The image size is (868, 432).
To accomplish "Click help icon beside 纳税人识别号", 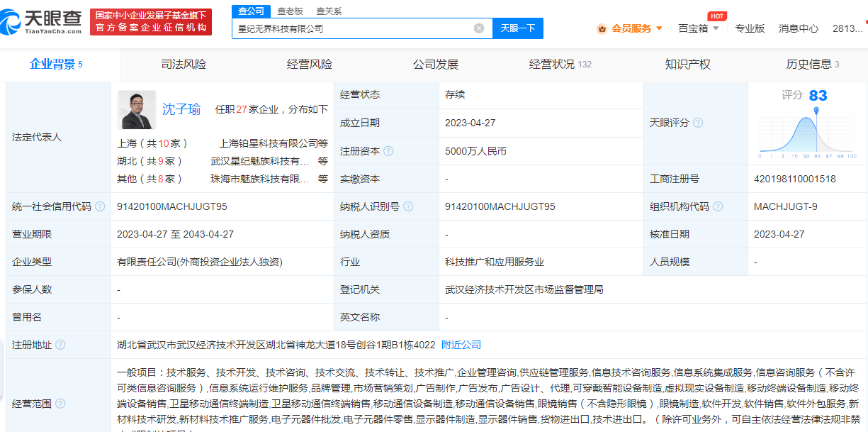I will (408, 206).
